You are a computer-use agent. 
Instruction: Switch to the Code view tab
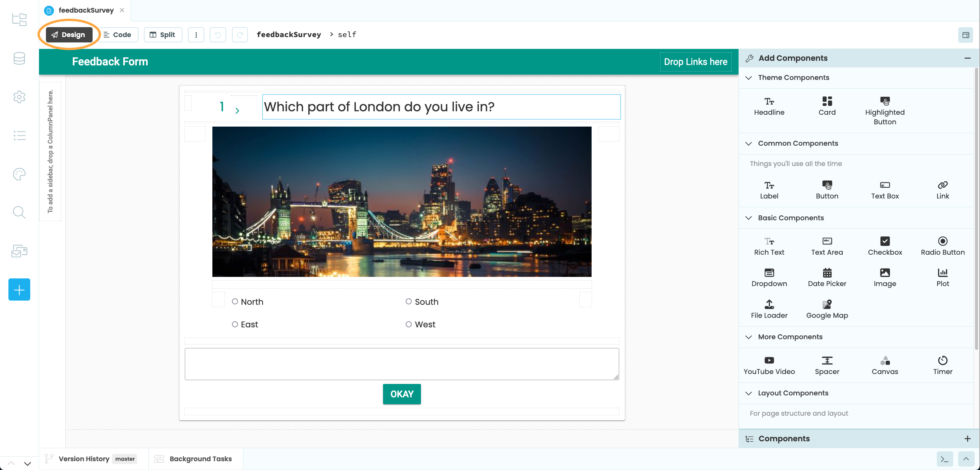[x=117, y=35]
